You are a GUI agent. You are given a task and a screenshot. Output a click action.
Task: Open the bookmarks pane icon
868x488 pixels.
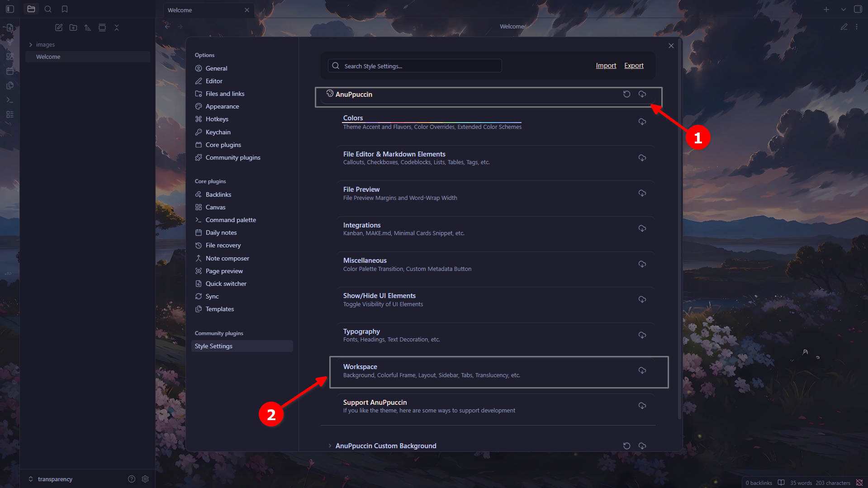point(65,9)
